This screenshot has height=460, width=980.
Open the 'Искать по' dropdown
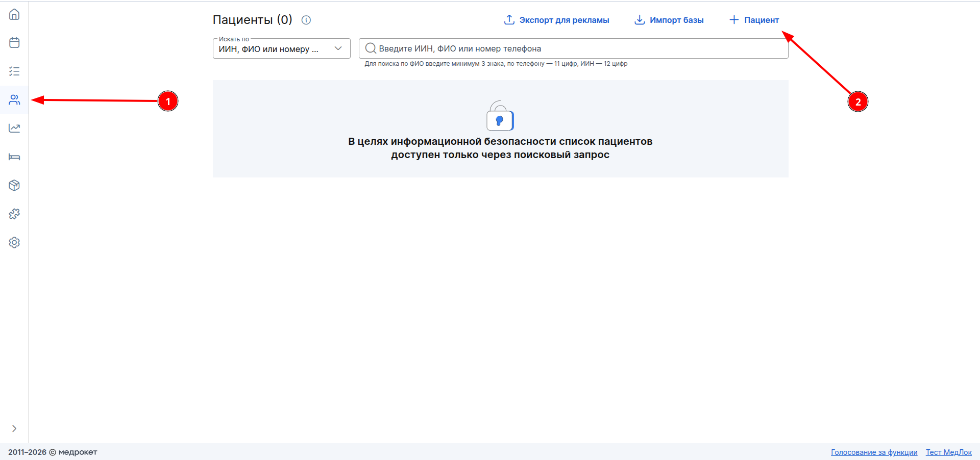[281, 49]
